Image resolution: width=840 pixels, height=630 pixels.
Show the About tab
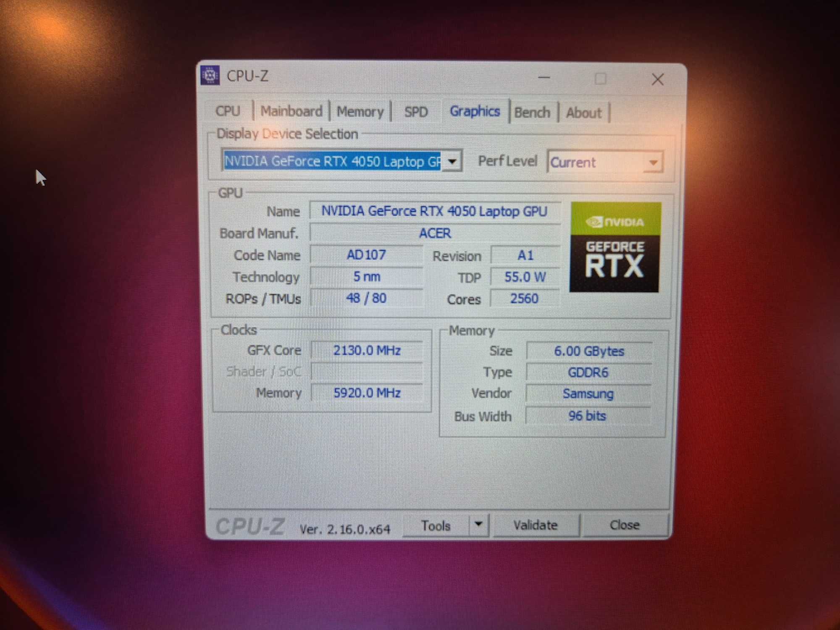584,113
